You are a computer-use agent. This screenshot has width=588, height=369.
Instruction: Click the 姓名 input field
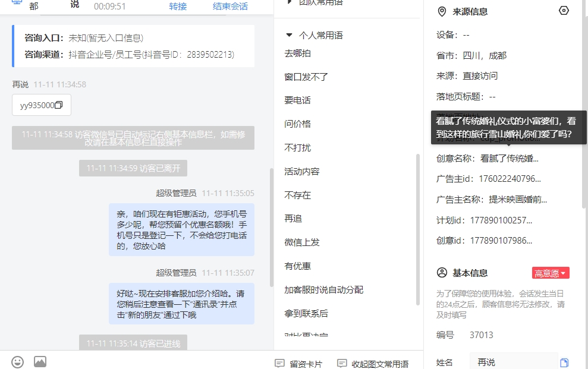pos(514,362)
